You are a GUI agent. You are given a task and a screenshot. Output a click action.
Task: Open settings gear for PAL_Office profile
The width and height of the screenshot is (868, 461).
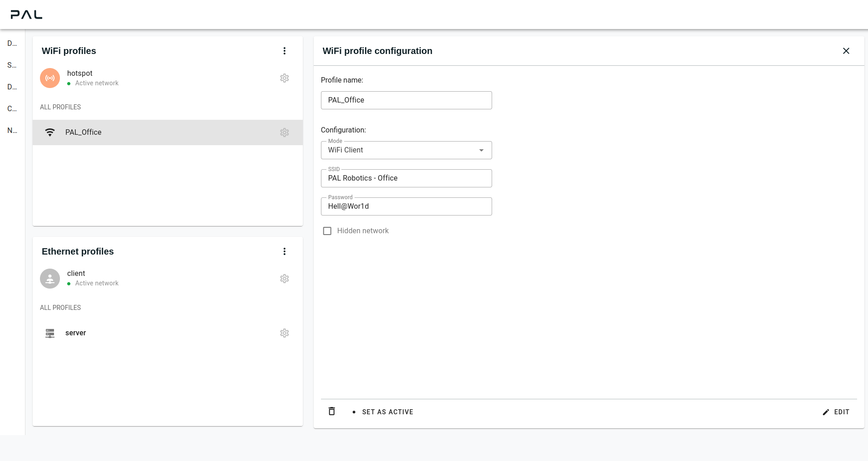point(284,132)
